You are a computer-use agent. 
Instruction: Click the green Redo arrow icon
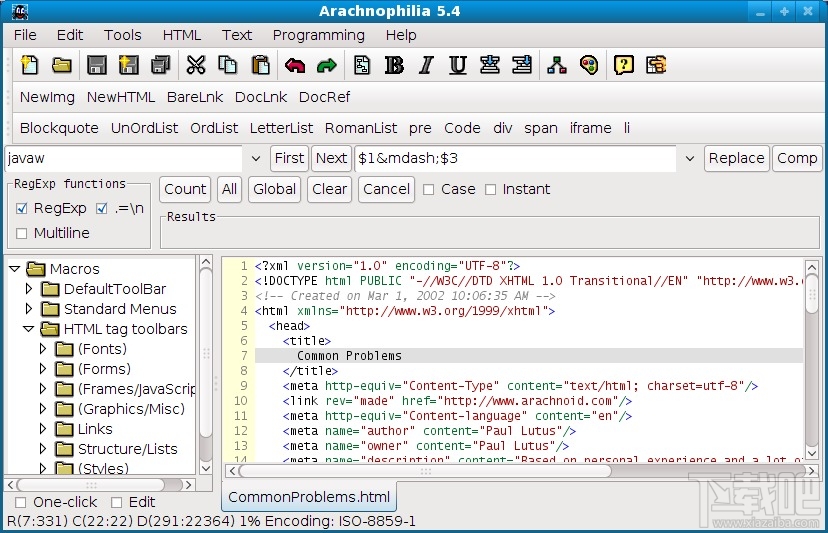[326, 66]
